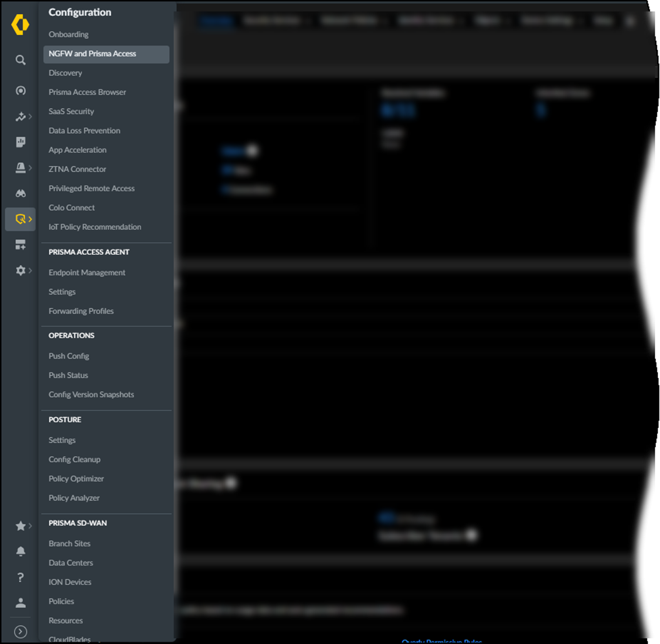Open Branch Sites under Prisma SD-WAN

[69, 543]
